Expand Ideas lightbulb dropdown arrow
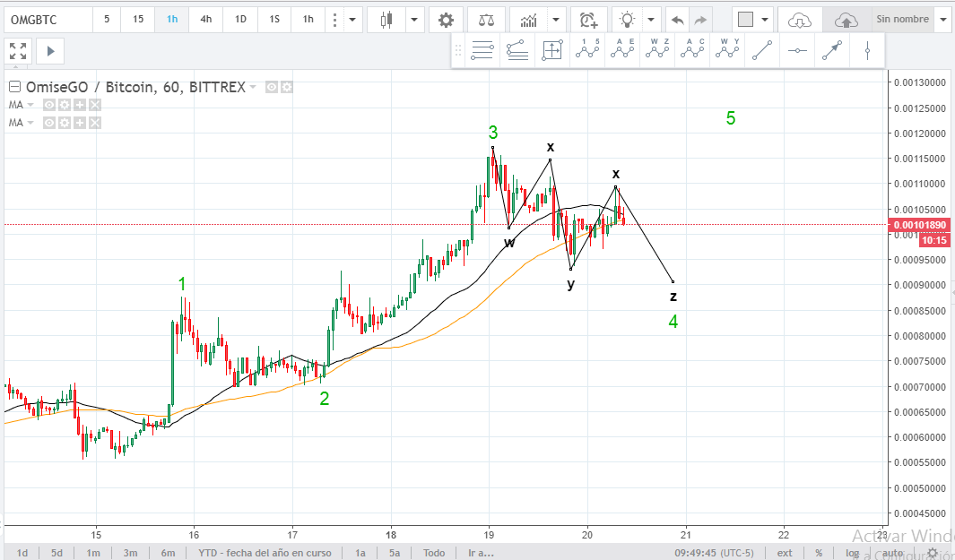 [651, 20]
